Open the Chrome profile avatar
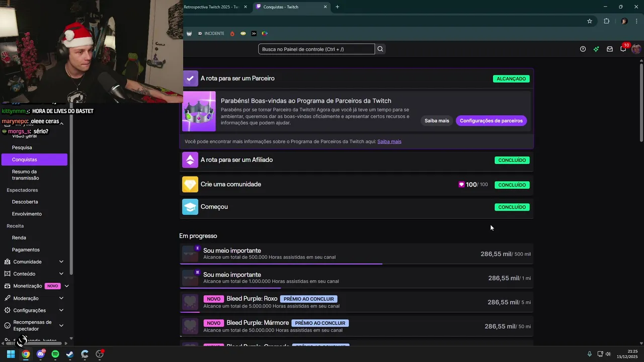The width and height of the screenshot is (644, 362). tap(624, 21)
